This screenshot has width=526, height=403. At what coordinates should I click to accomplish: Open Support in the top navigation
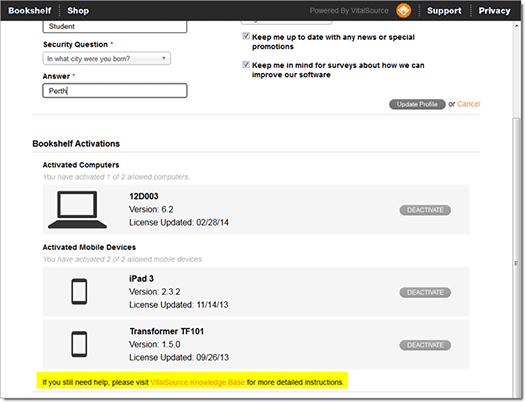(444, 11)
